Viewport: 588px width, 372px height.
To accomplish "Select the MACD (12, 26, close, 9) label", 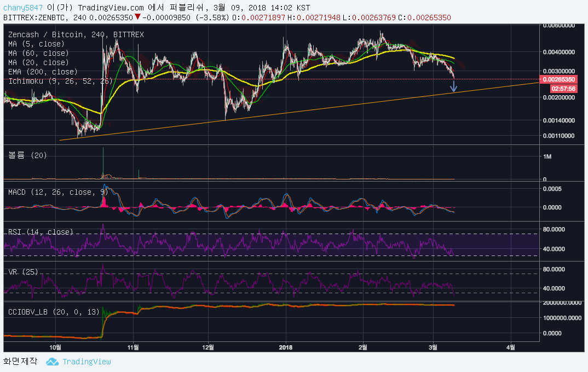I will tap(58, 192).
